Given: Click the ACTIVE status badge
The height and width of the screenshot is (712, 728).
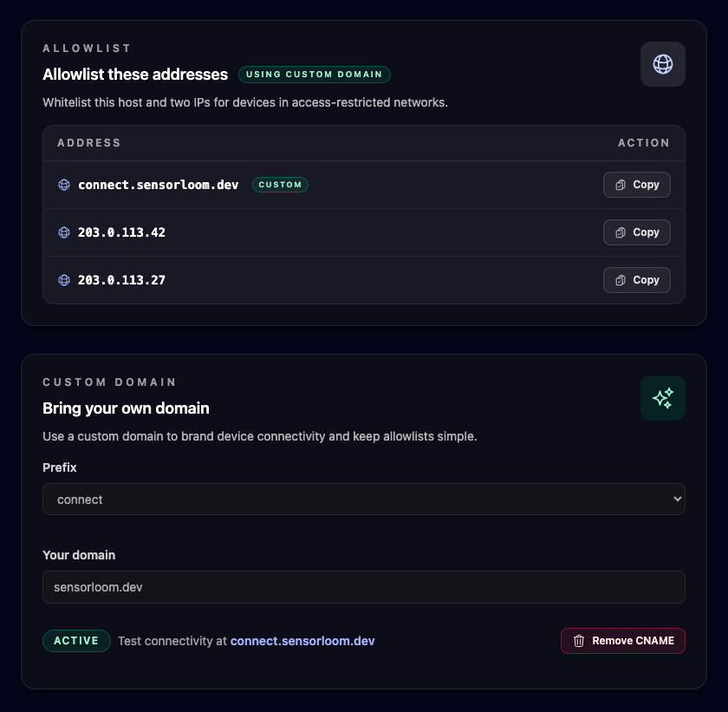Looking at the screenshot, I should [x=76, y=641].
